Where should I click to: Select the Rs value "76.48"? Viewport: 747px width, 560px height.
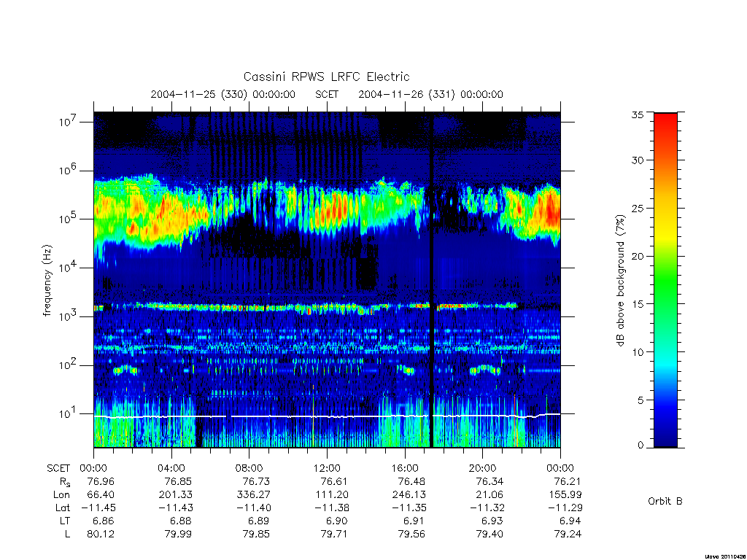coord(411,481)
